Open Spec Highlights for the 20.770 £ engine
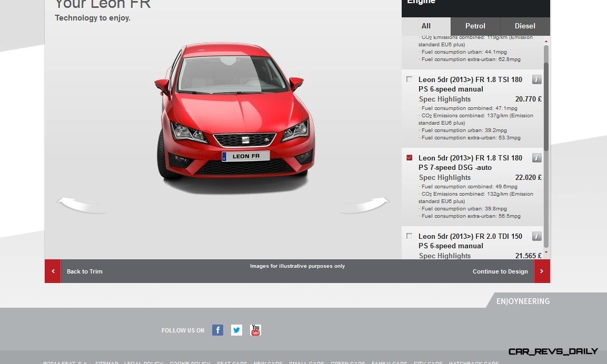 [445, 99]
